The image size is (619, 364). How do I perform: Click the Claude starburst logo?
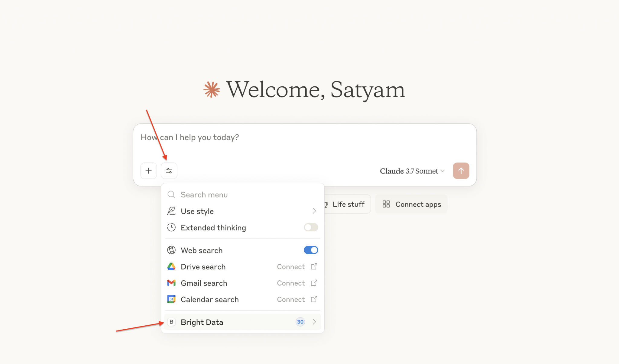[212, 90]
